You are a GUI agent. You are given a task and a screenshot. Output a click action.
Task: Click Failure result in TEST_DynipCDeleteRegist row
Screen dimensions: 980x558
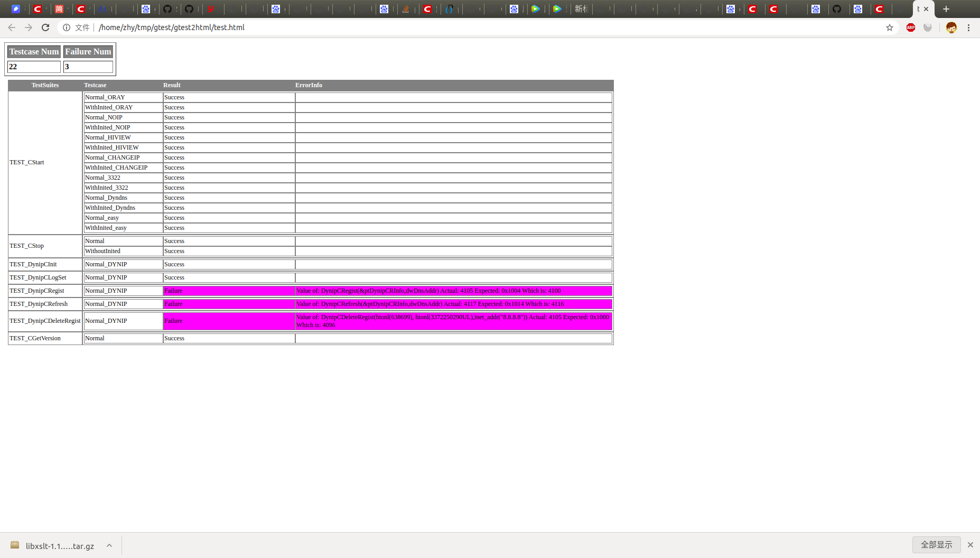[229, 321]
